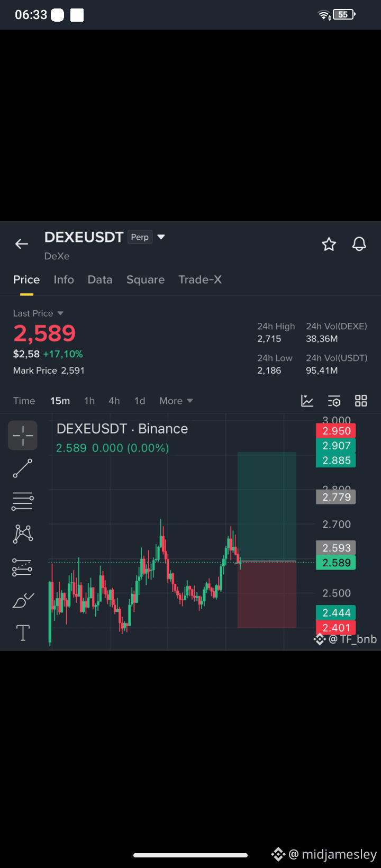The image size is (381, 868).
Task: Select the 1d chart interval
Action: tap(140, 401)
